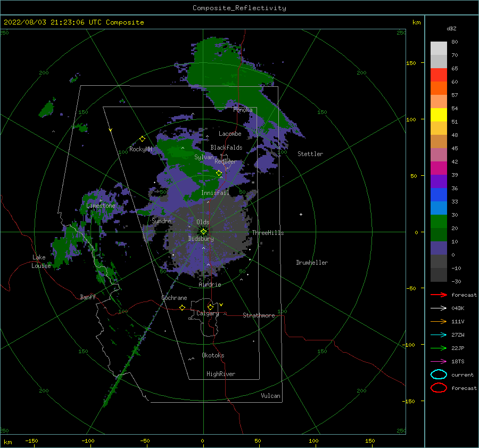
Task: Click the Didsbury town label
Action: tap(201, 239)
